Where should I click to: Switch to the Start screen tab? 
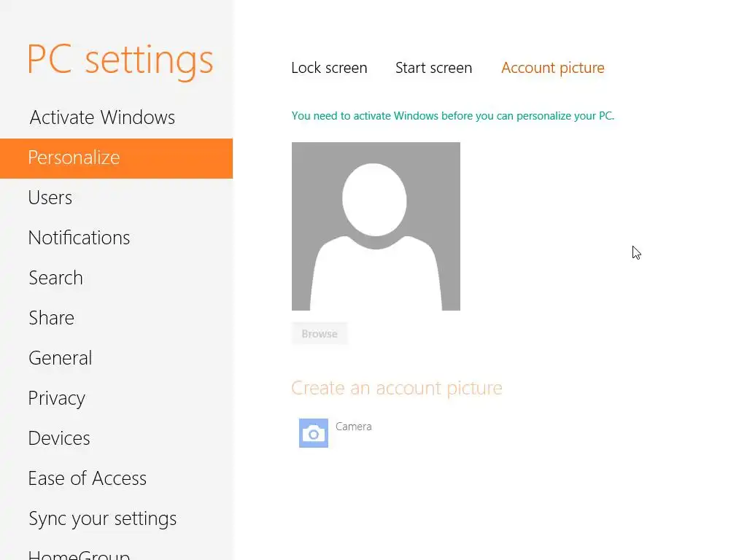433,68
